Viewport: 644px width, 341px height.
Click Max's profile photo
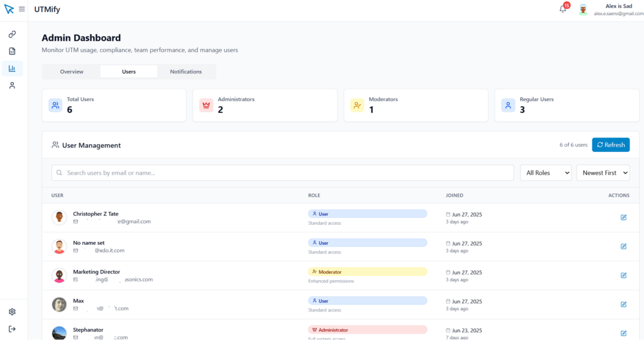pyautogui.click(x=59, y=305)
